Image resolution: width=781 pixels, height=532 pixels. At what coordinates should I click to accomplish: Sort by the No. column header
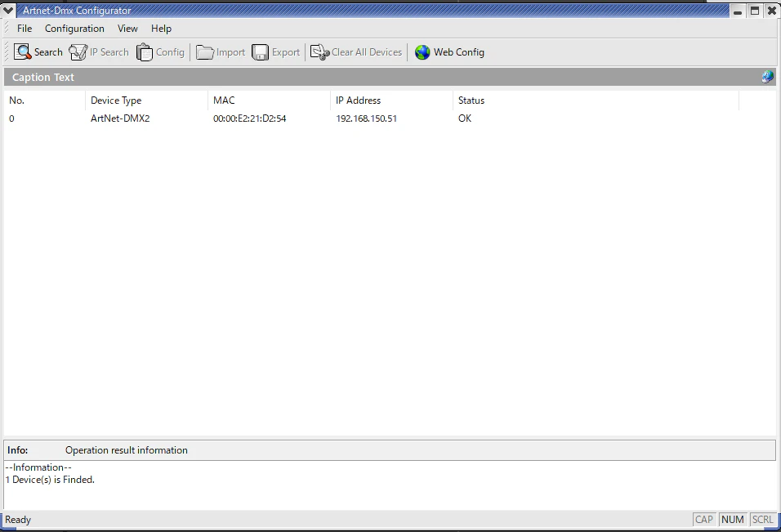click(45, 101)
